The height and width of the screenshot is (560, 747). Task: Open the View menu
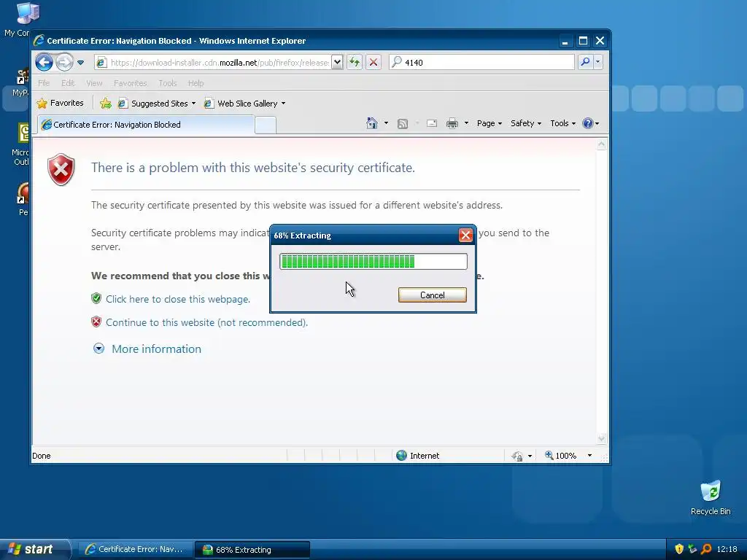coord(94,83)
